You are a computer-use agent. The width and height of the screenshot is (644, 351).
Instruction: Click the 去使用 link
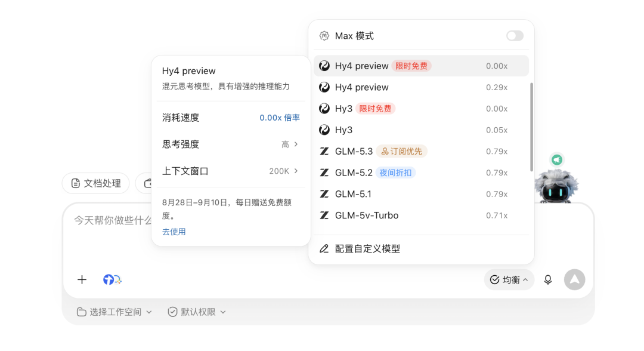pyautogui.click(x=174, y=232)
